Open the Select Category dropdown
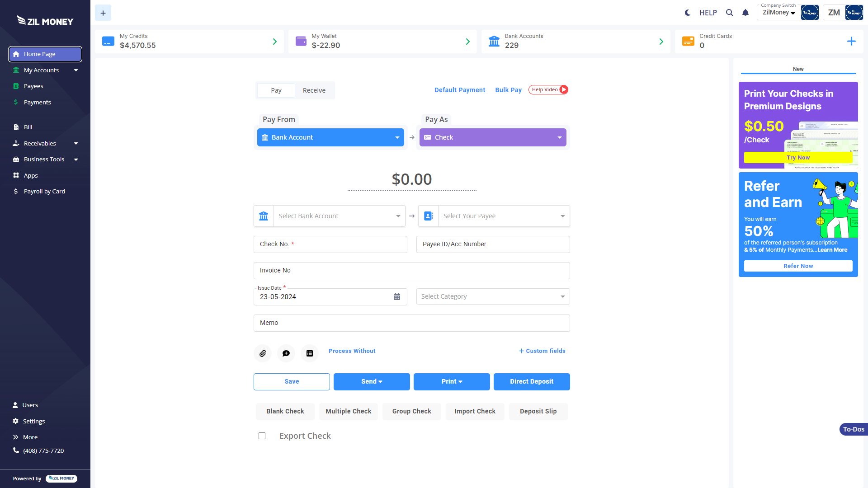This screenshot has width=868, height=488. click(493, 296)
